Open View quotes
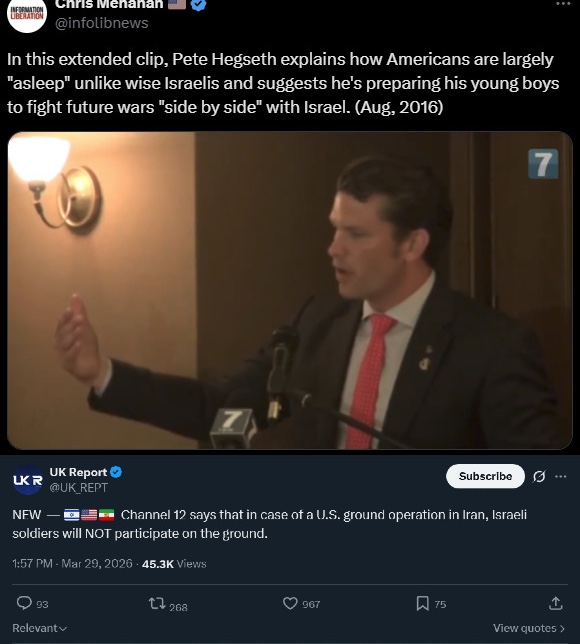The image size is (580, 644). pos(529,628)
